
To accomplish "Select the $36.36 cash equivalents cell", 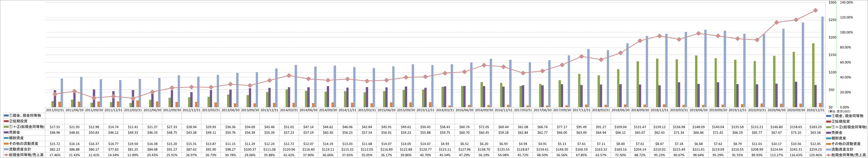I will pyautogui.click(x=231, y=127).
